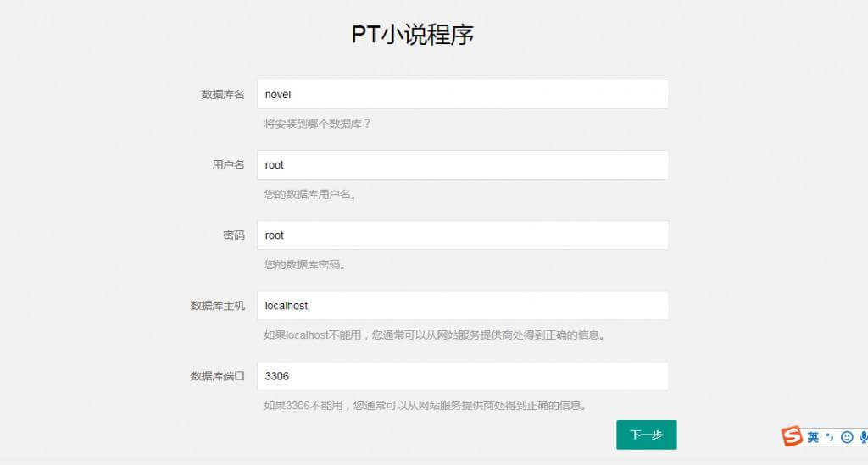Screen dimensions: 868x465
Task: Open the Sogou input method S icon
Action: point(792,436)
